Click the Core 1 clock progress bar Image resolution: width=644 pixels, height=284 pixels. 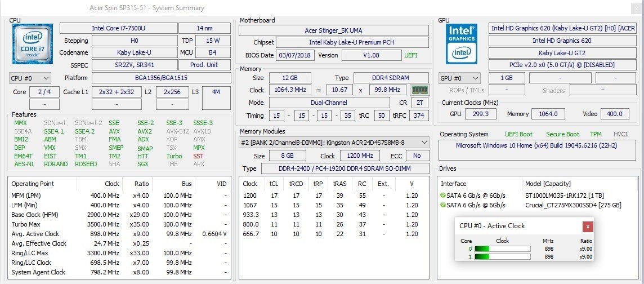tap(502, 257)
